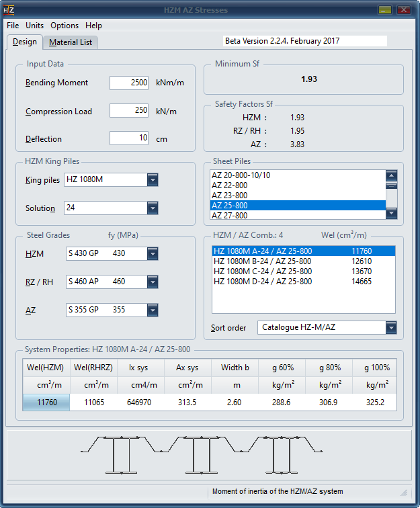Select HZ 1080M A-24 / AZ 25-800 combination
The height and width of the screenshot is (508, 420).
point(304,251)
